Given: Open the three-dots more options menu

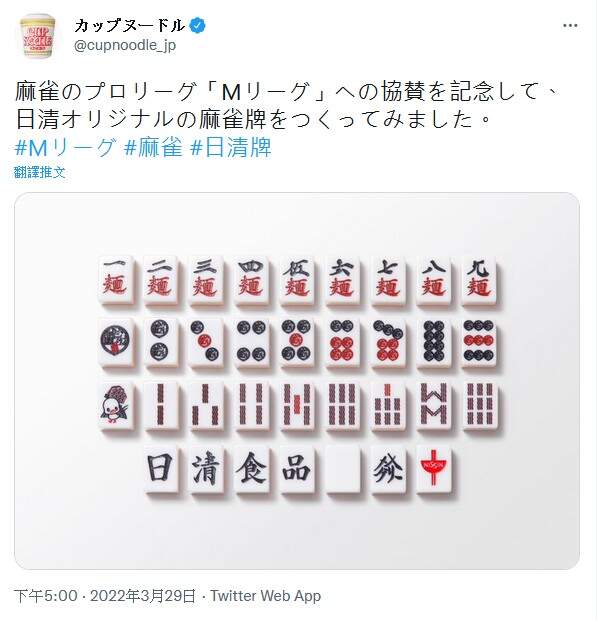Looking at the screenshot, I should coord(570,26).
